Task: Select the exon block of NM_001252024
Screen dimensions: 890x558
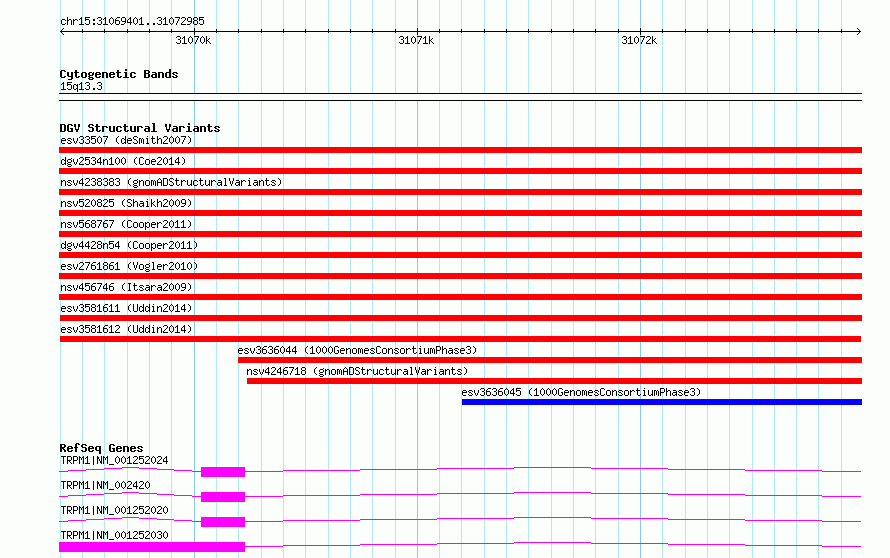Action: tap(222, 472)
